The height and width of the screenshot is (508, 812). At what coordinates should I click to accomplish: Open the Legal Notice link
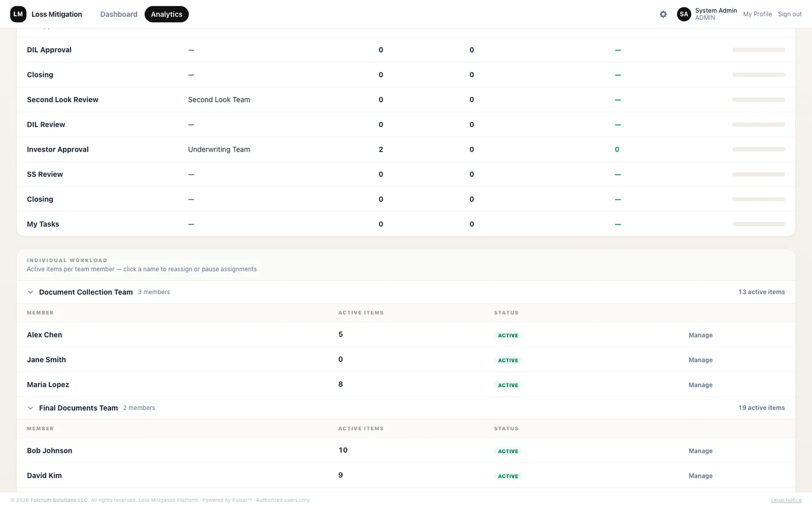(787, 500)
